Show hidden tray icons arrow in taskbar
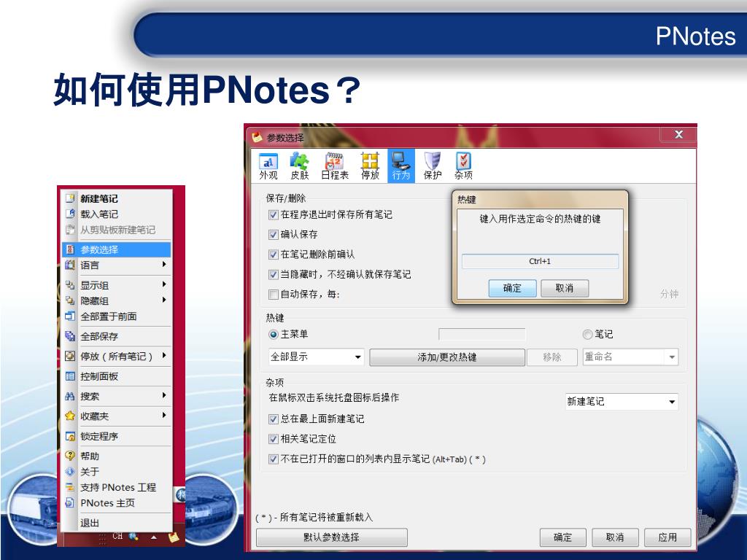Screen dimensions: 747x560 click(154, 537)
